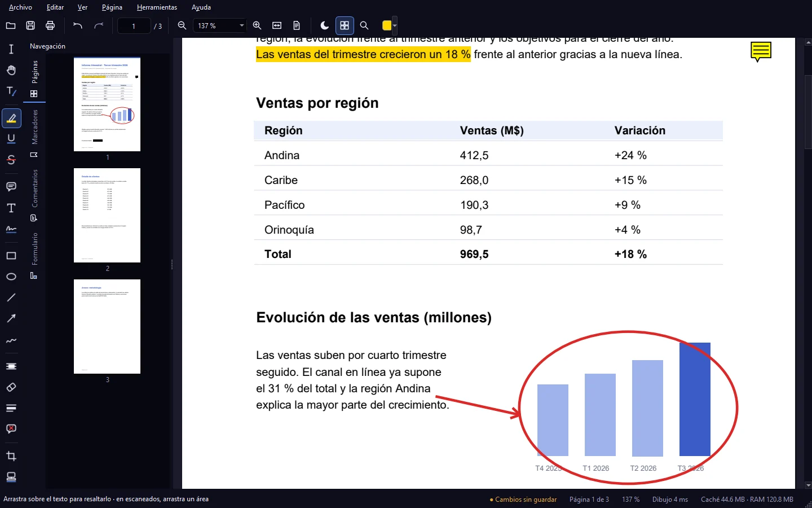Open the Página menu
This screenshot has height=508, width=812.
[112, 7]
